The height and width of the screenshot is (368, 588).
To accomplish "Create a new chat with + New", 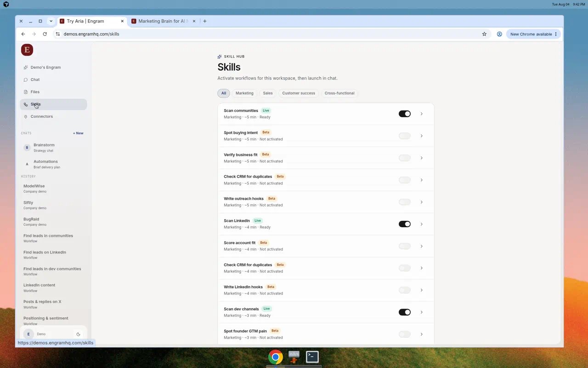I will click(x=78, y=133).
